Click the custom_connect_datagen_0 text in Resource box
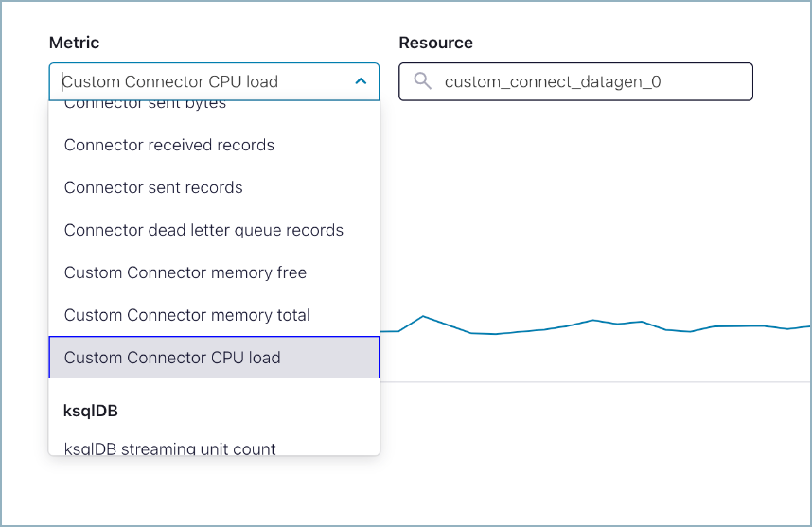 tap(553, 81)
